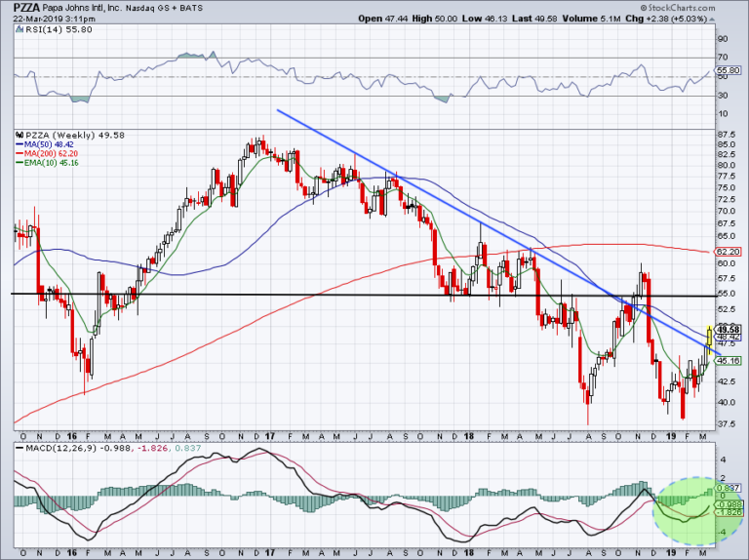749x560 pixels.
Task: Click the Chg +2.38 (+5.03%) value
Action: coord(666,19)
